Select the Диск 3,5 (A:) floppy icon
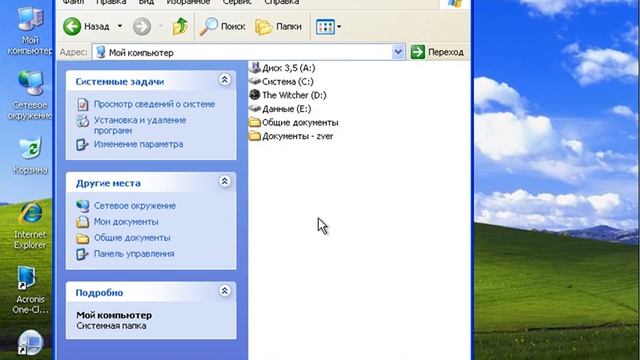Image resolution: width=640 pixels, height=360 pixels. [x=255, y=67]
